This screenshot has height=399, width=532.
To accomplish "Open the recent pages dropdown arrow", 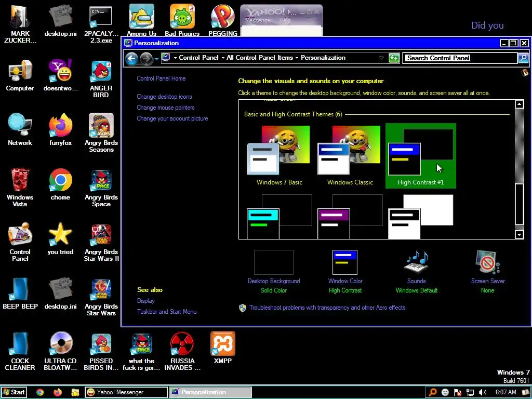I will click(156, 59).
